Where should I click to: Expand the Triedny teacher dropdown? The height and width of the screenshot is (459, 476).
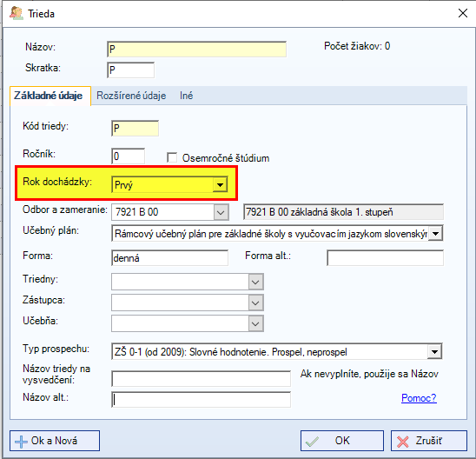coord(255,282)
